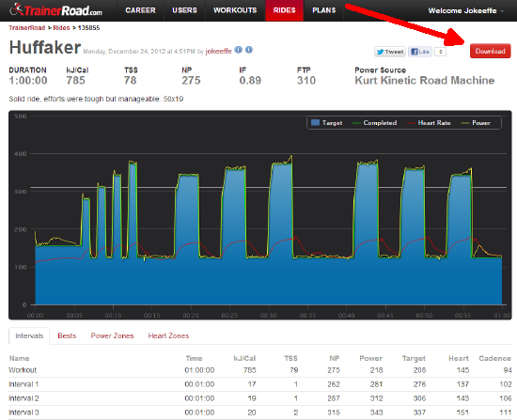The image size is (517, 420).
Task: Toggle the Completed series in chart legend
Action: pyautogui.click(x=374, y=123)
